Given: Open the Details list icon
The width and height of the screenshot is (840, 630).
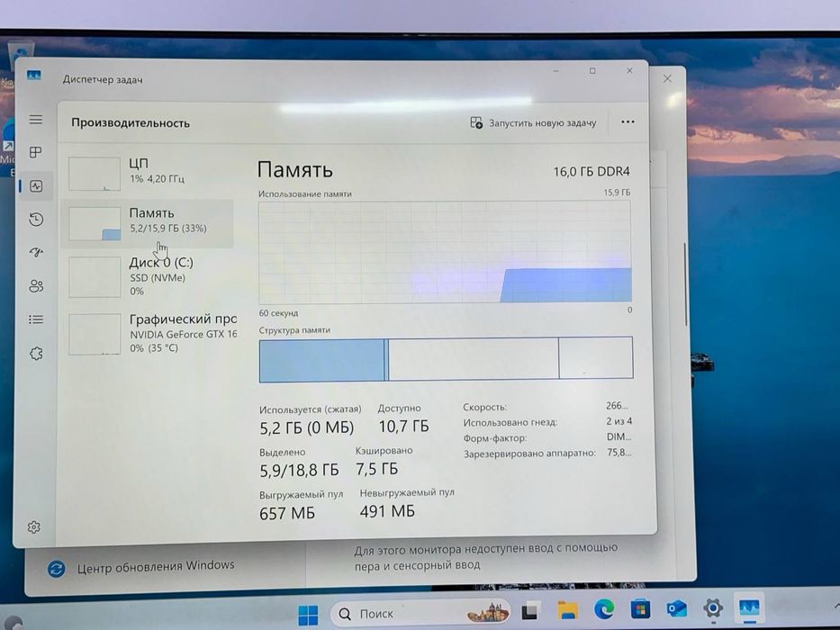Looking at the screenshot, I should point(36,319).
